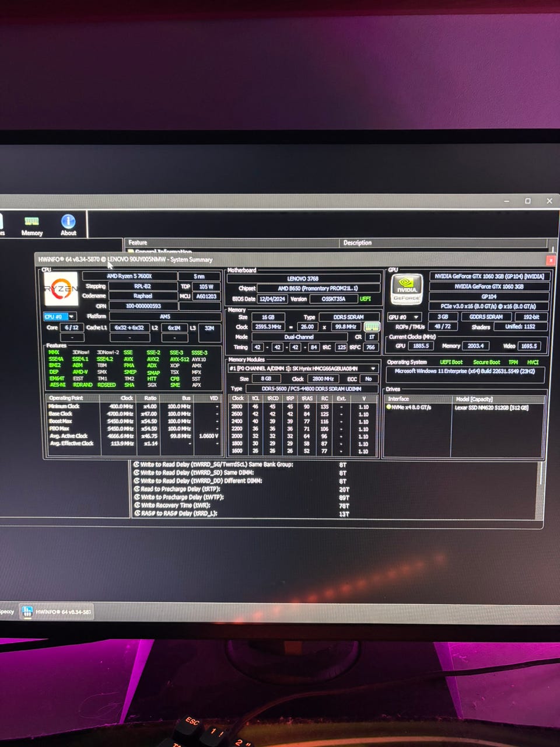Click the 2800 MHz module clock field
560x747 pixels.
coord(323,379)
